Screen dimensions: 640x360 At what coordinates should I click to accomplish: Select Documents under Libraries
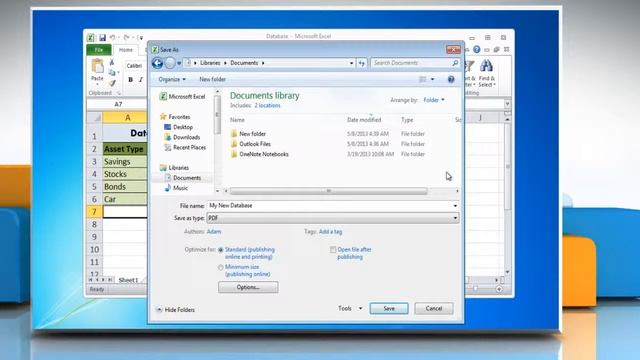(182, 178)
